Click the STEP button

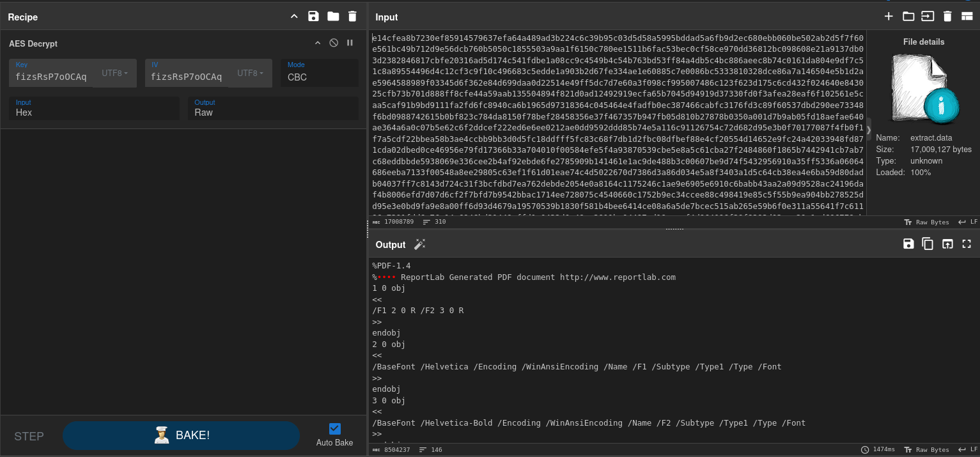(x=29, y=437)
